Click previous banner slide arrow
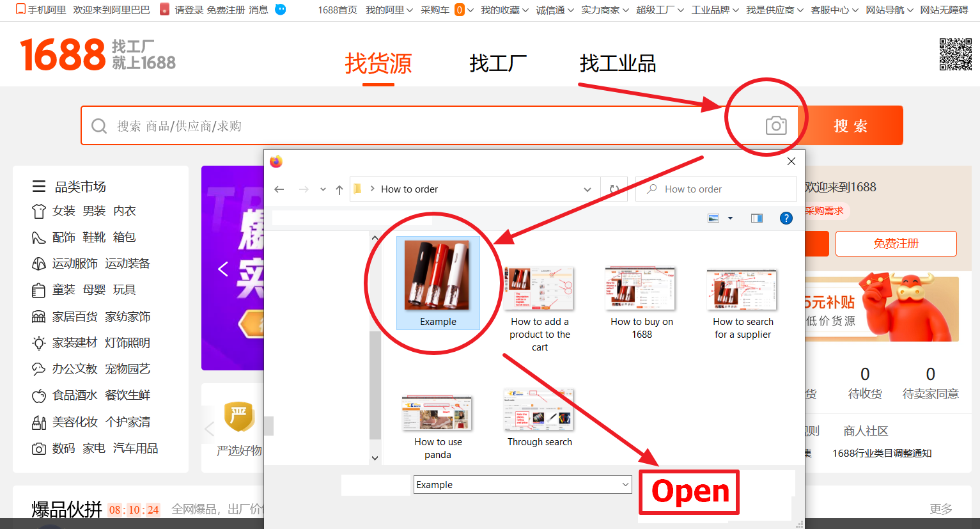This screenshot has width=980, height=529. point(223,269)
